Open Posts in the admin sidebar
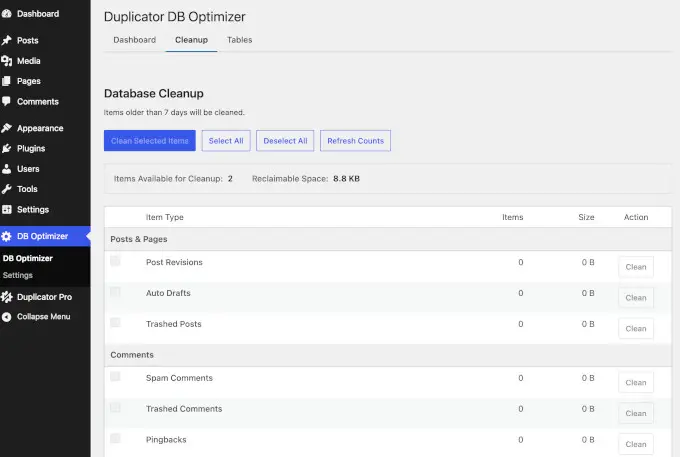 click(x=45, y=40)
